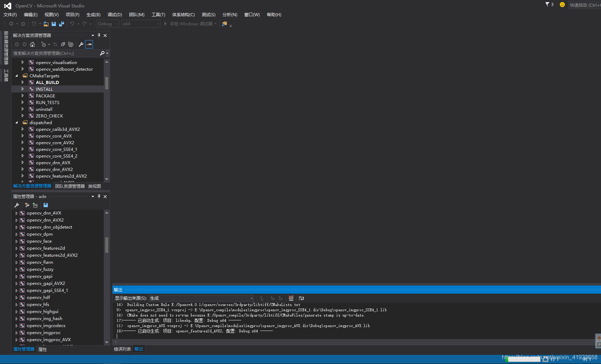Expand the INSTALL project node

coord(23,89)
